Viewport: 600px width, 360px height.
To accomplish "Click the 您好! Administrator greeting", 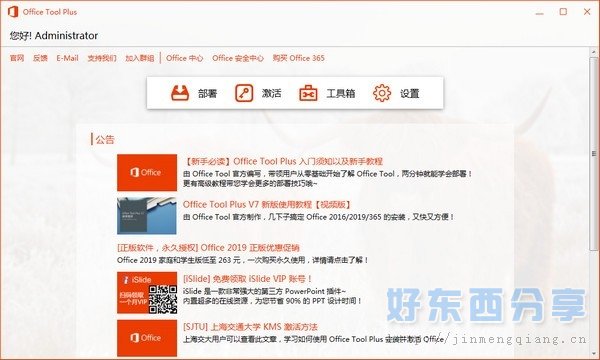I will [x=54, y=36].
